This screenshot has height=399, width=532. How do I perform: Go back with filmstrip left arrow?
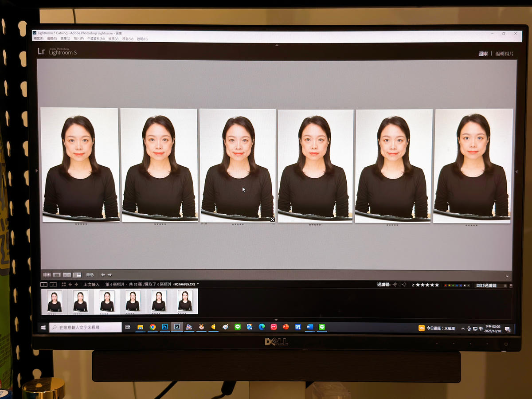tap(70, 284)
